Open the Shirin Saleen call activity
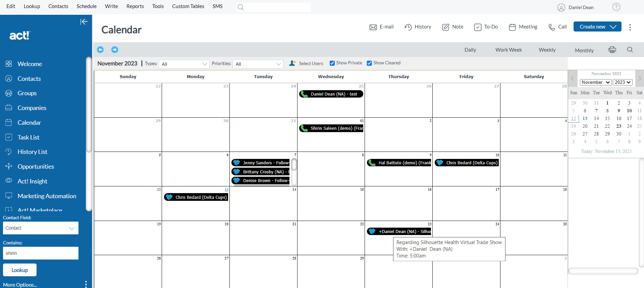Image resolution: width=644 pixels, height=288 pixels. pos(331,128)
